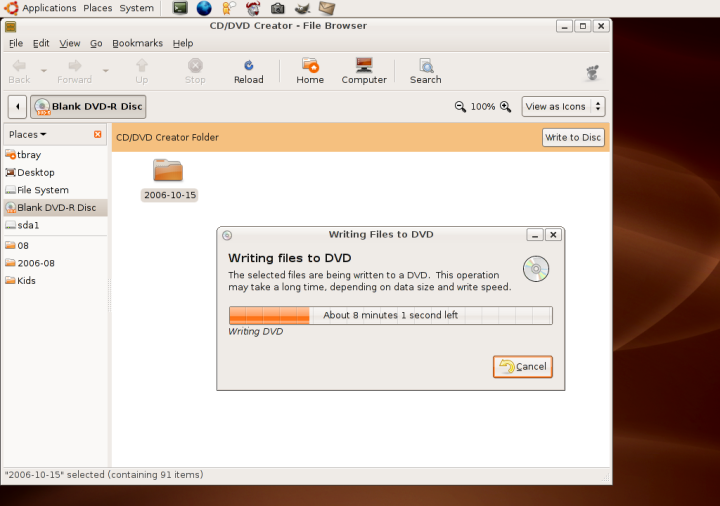The image size is (720, 506).
Task: Select Blank DVD-R Disc in sidebar
Action: tap(55, 208)
